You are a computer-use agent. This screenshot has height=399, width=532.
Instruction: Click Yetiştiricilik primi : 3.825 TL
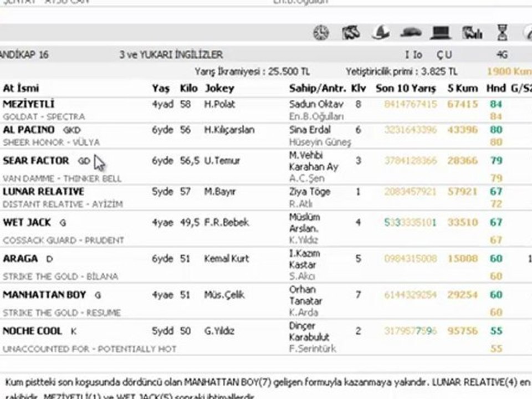401,72
